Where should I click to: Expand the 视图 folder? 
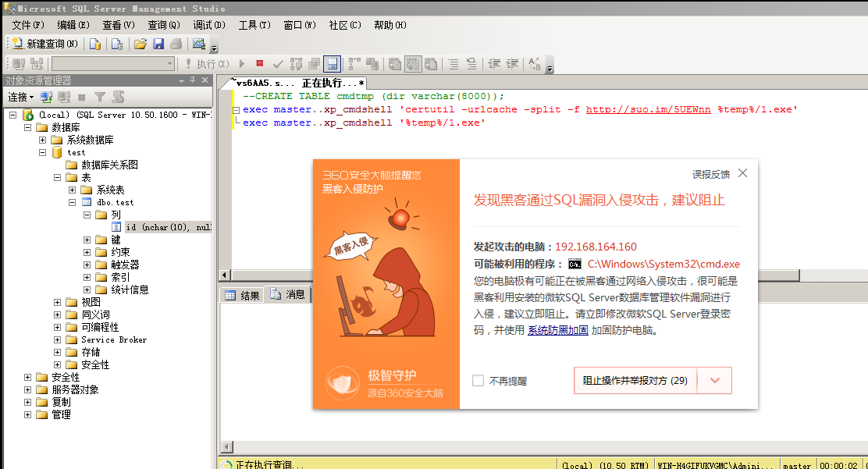click(57, 302)
